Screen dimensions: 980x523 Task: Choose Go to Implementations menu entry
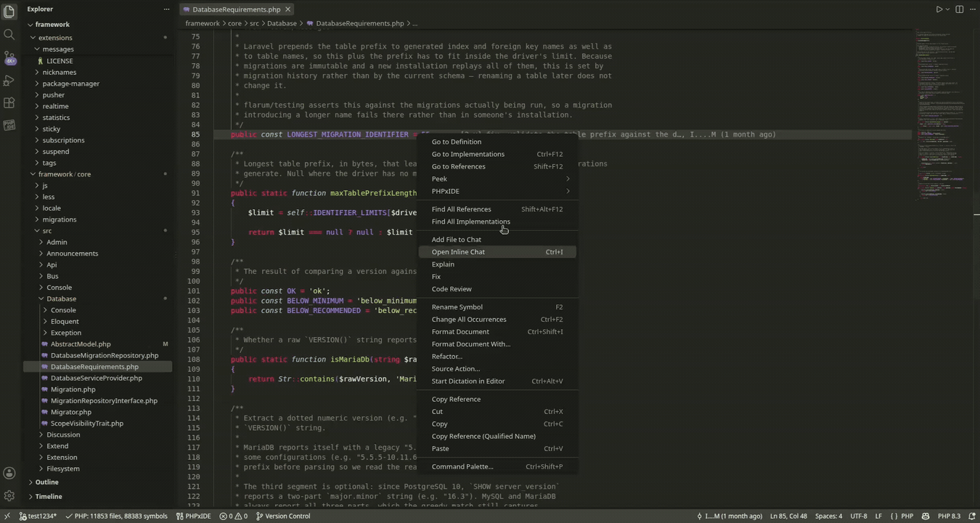tap(498, 154)
